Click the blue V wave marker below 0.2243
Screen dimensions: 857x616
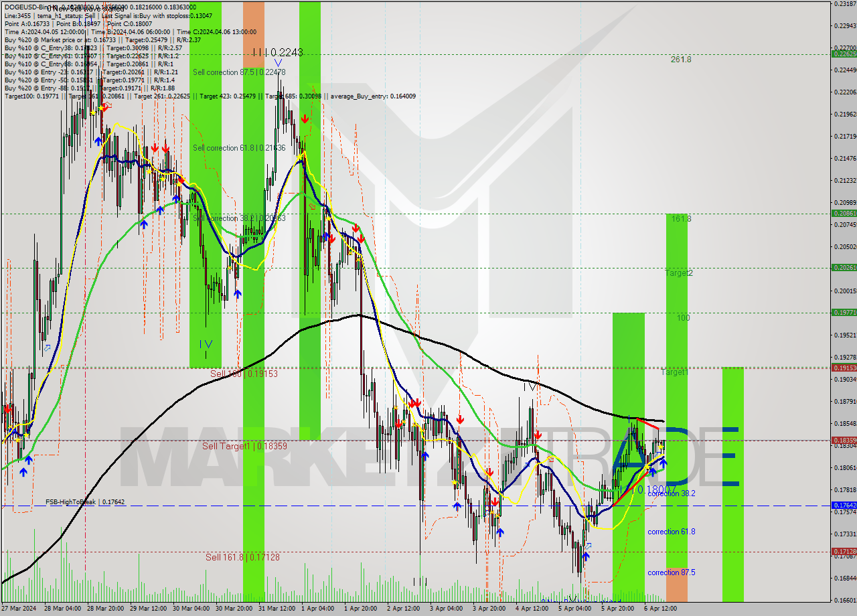click(278, 63)
